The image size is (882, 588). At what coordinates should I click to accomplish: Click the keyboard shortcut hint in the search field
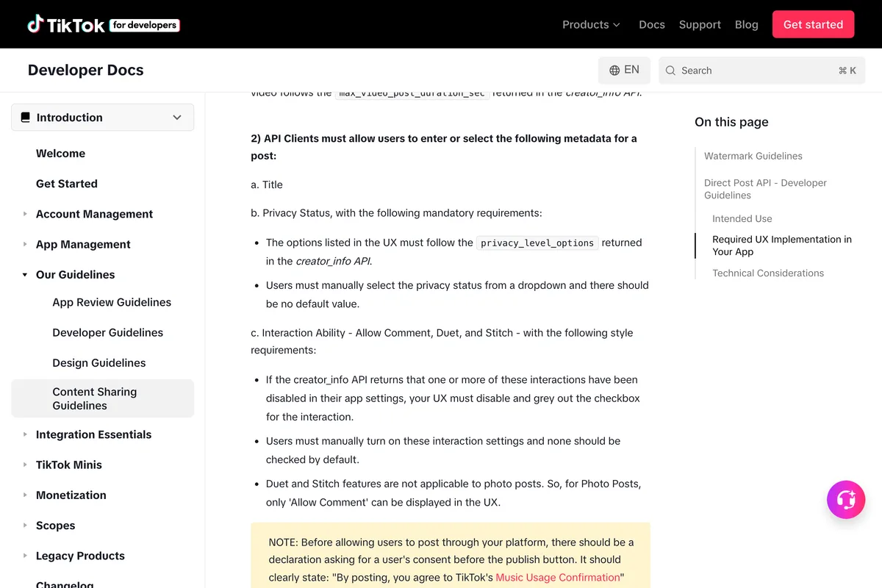(x=847, y=71)
